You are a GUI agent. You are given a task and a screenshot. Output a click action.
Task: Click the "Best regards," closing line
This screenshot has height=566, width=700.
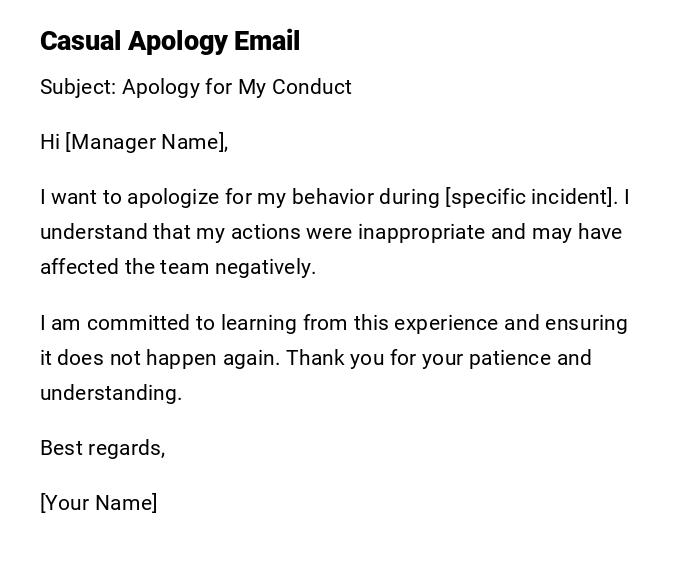coord(102,448)
